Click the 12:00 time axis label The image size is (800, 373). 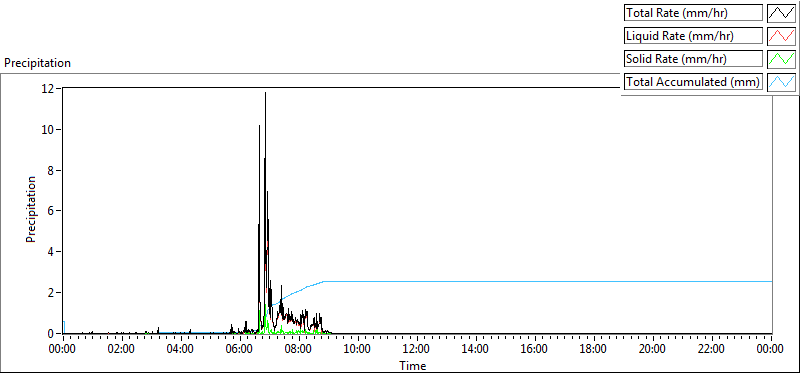[416, 349]
